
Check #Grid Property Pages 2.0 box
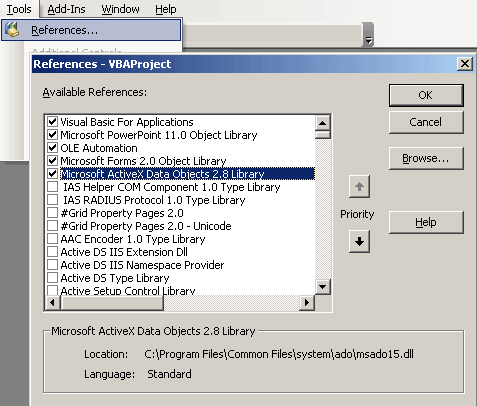pos(52,213)
